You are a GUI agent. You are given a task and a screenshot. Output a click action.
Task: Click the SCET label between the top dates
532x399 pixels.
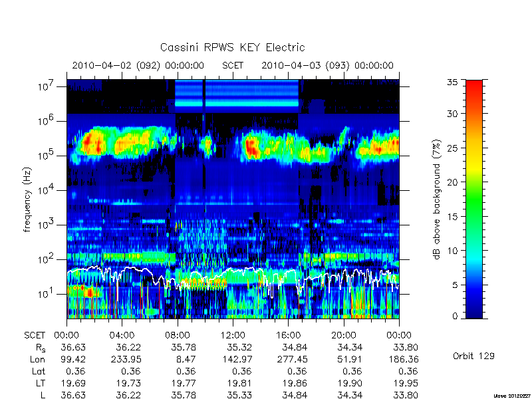tap(233, 65)
